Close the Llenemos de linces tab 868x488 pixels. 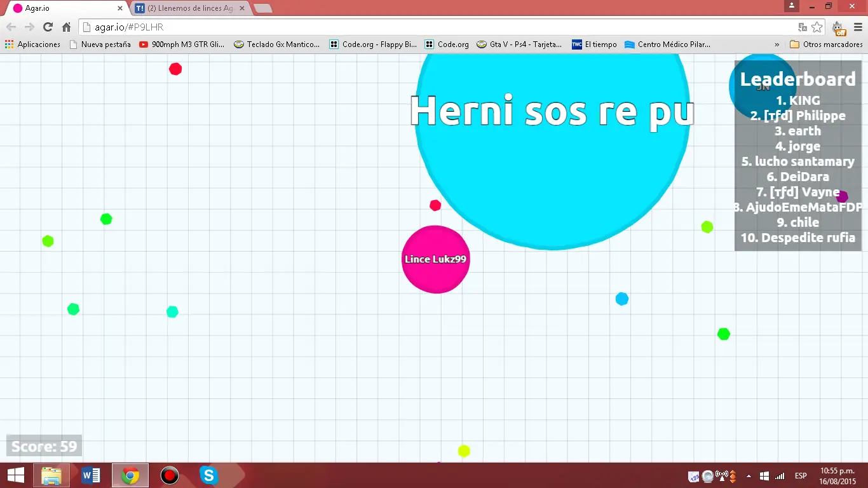(241, 8)
